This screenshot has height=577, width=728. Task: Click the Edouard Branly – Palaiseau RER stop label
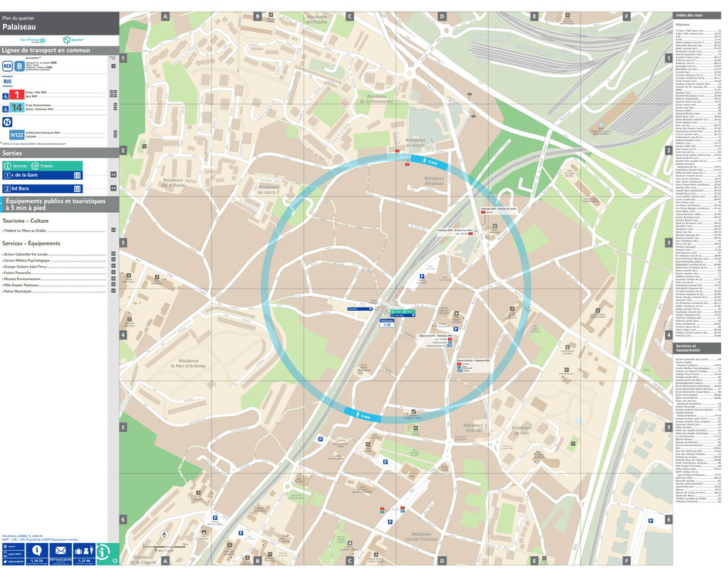pos(436,336)
